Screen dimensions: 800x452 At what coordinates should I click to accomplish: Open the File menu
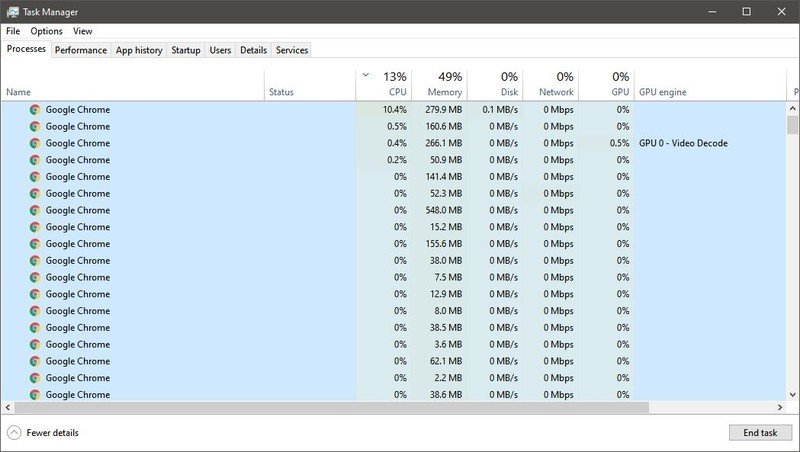point(13,31)
